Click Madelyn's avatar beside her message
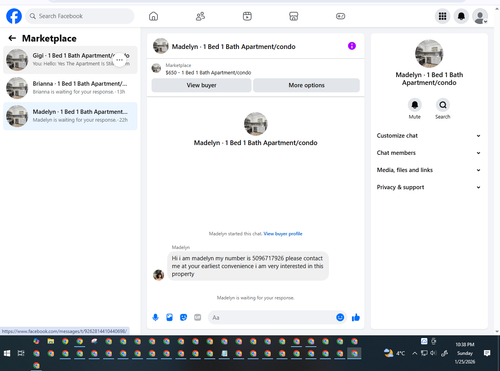The image size is (500, 371). 158,275
